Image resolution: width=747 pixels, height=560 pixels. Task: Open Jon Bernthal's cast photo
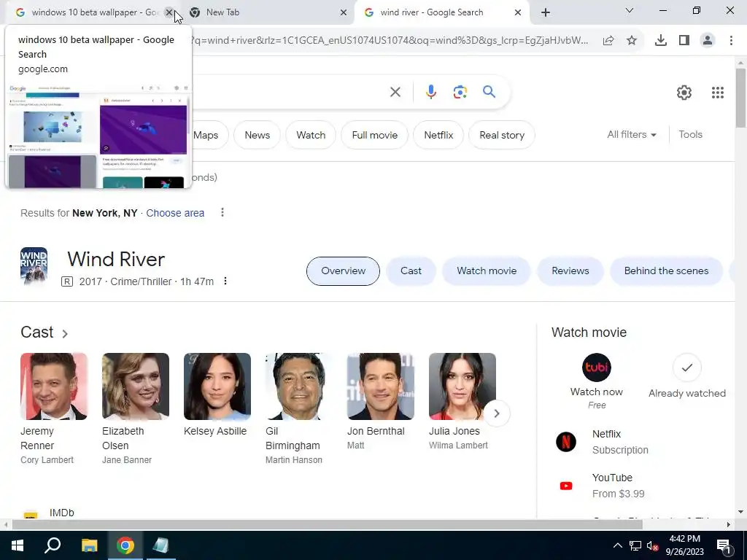point(381,386)
